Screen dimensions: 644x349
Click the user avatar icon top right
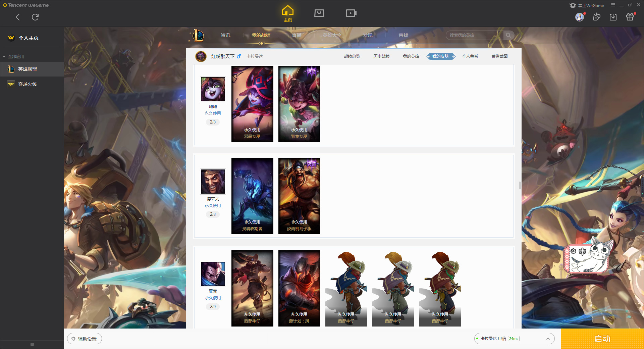580,17
